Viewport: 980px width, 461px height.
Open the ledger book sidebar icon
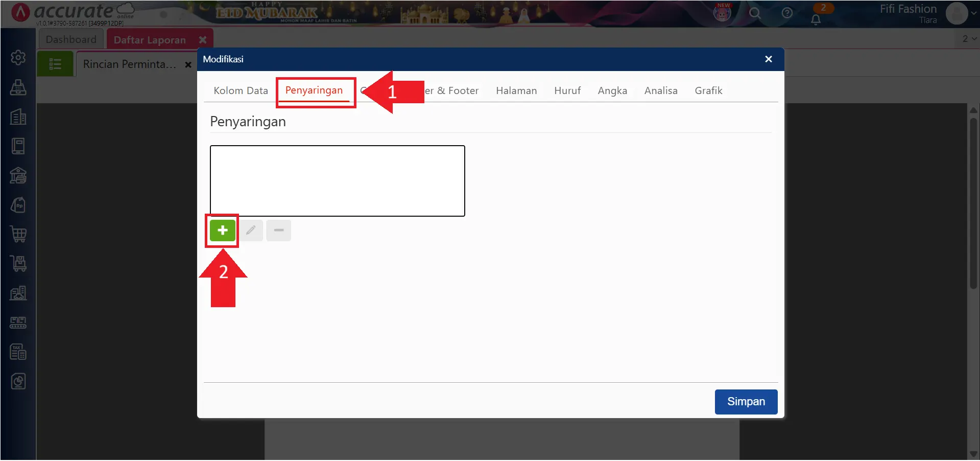pos(18,146)
